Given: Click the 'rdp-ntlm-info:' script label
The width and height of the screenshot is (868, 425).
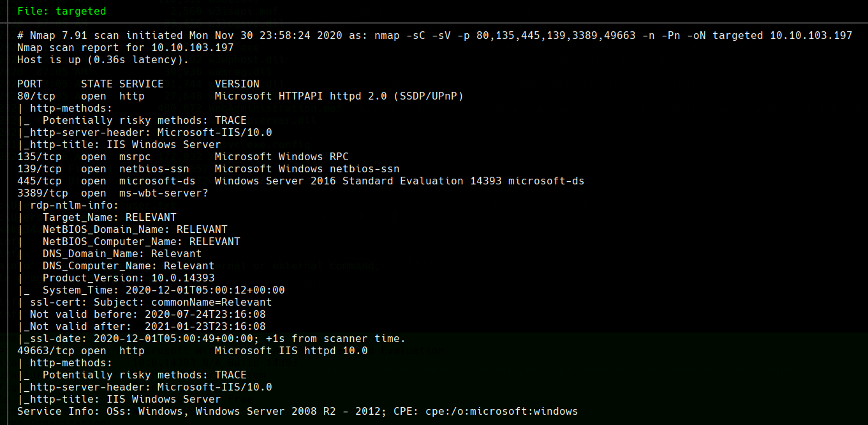Looking at the screenshot, I should coord(75,205).
